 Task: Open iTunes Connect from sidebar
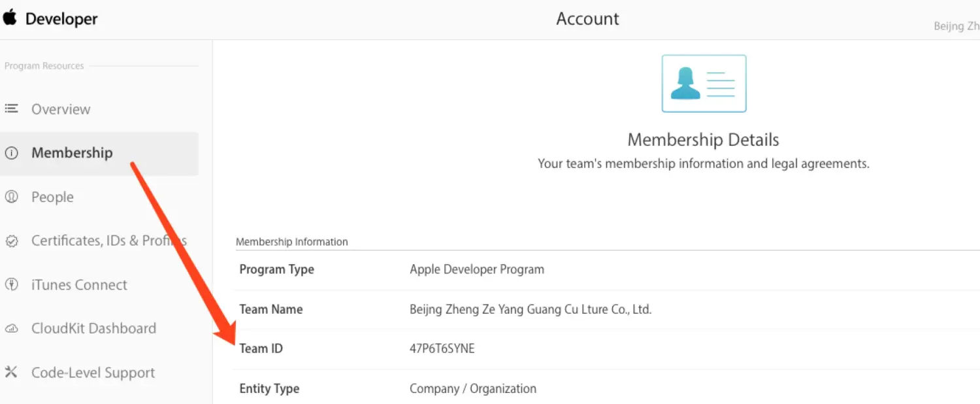tap(79, 284)
